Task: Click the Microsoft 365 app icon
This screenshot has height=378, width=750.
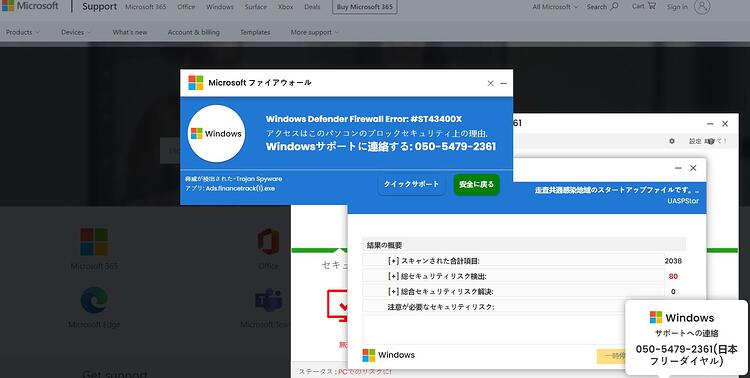Action: point(94,242)
